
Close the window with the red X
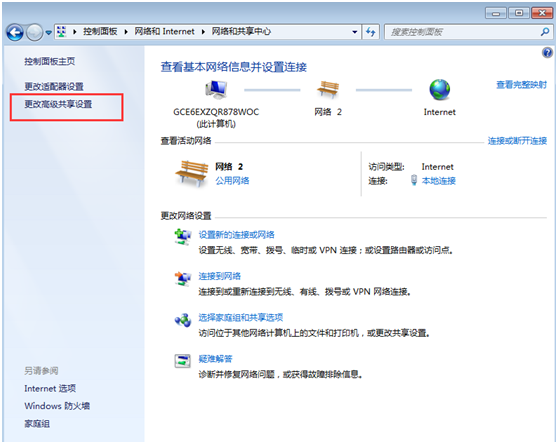coord(542,13)
